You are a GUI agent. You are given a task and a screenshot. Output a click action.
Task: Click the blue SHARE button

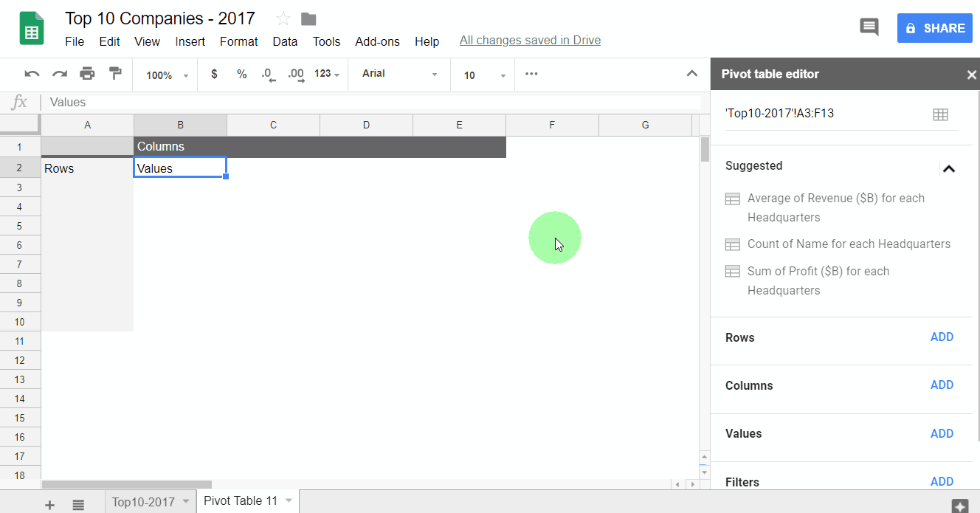(934, 28)
